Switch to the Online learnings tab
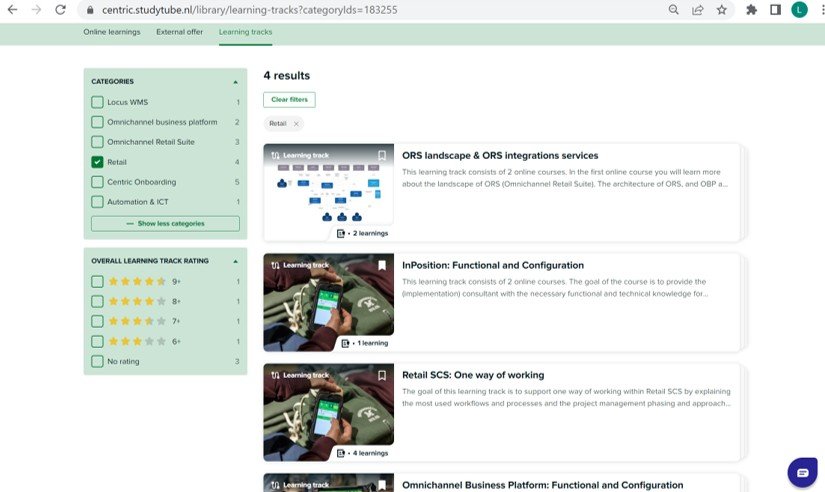 click(113, 32)
